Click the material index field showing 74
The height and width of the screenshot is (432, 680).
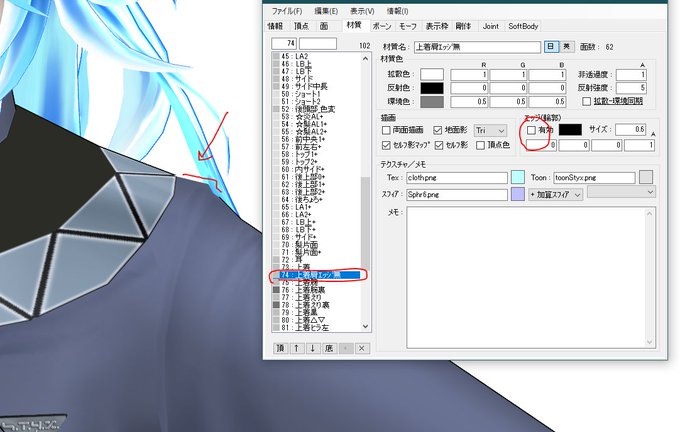284,43
